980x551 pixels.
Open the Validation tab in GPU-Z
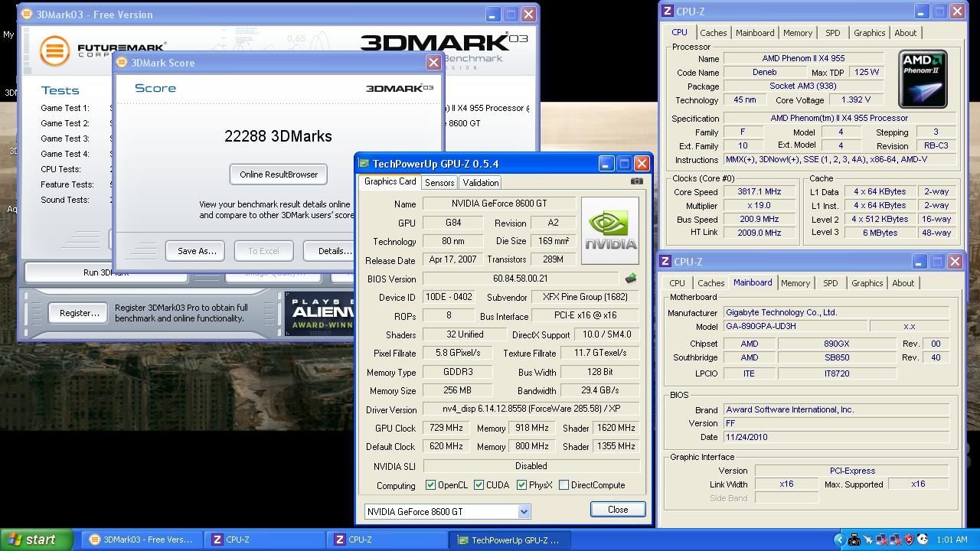481,182
